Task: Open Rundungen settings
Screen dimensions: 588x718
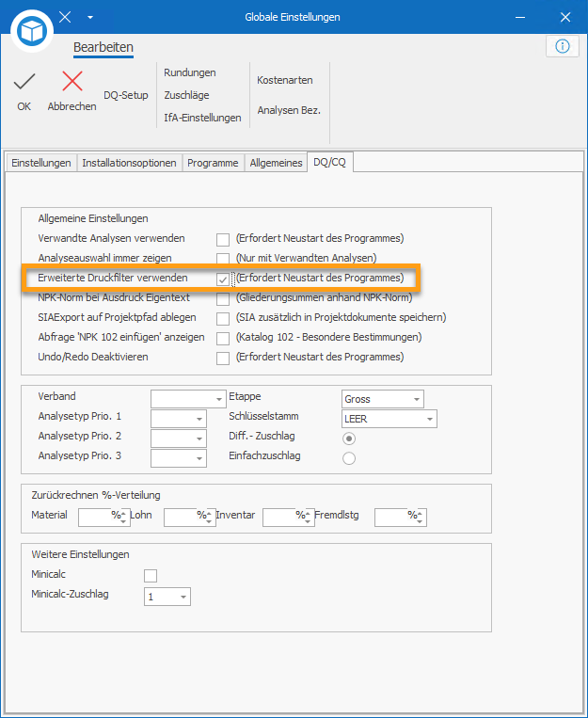Action: coord(190,72)
